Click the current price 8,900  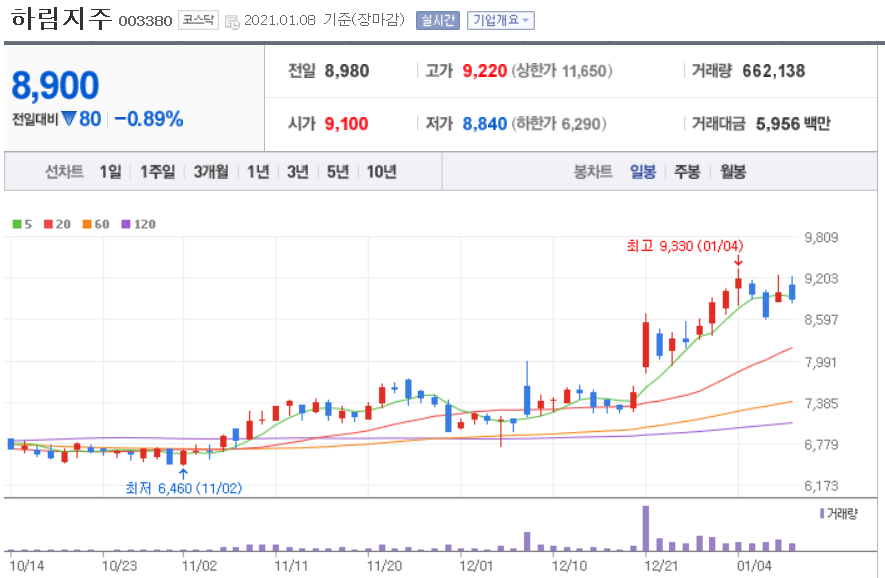(x=55, y=85)
